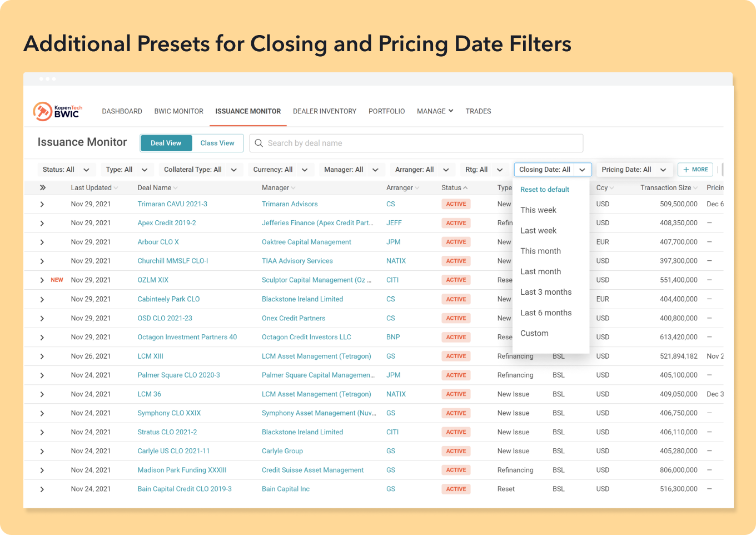Sort by Last Updated column arrow

pos(116,188)
